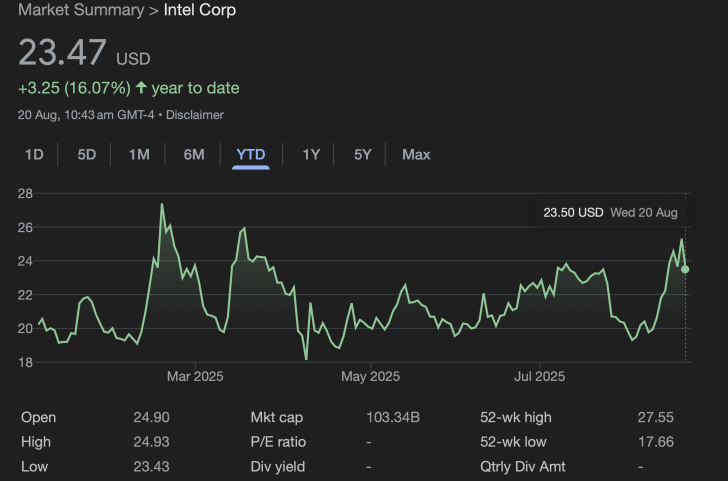Switch to the 1D range tab
The width and height of the screenshot is (728, 481).
click(34, 154)
